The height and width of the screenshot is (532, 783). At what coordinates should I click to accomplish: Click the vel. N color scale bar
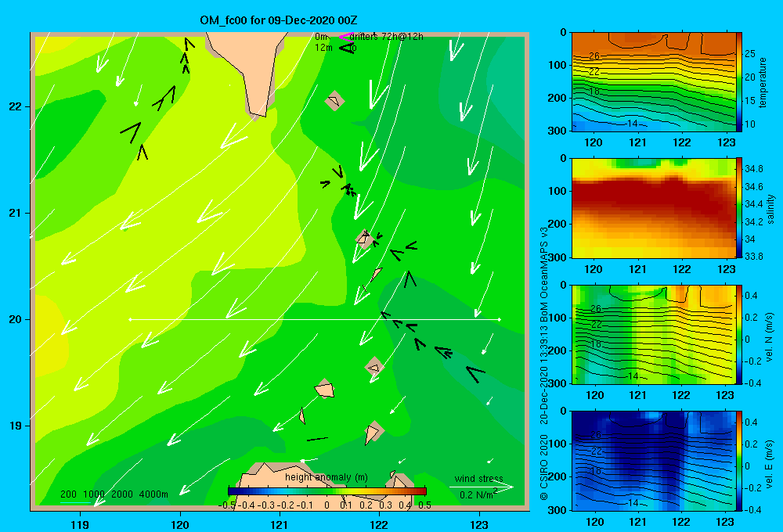[738, 334]
